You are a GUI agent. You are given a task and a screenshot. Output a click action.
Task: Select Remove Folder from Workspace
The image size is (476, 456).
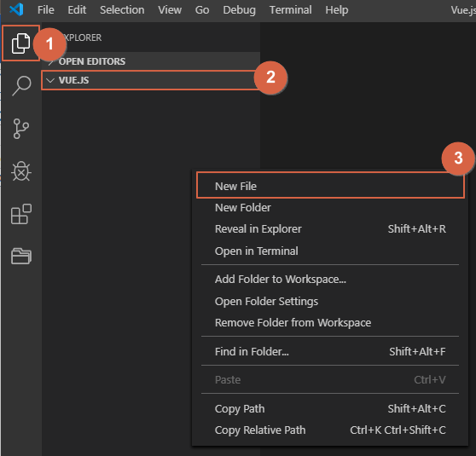(330, 323)
